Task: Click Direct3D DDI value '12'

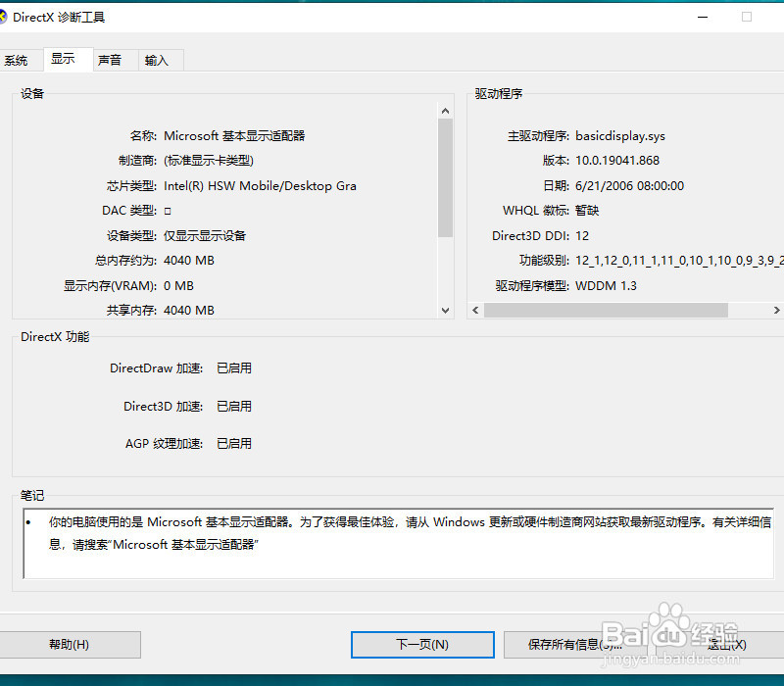Action: click(x=582, y=236)
